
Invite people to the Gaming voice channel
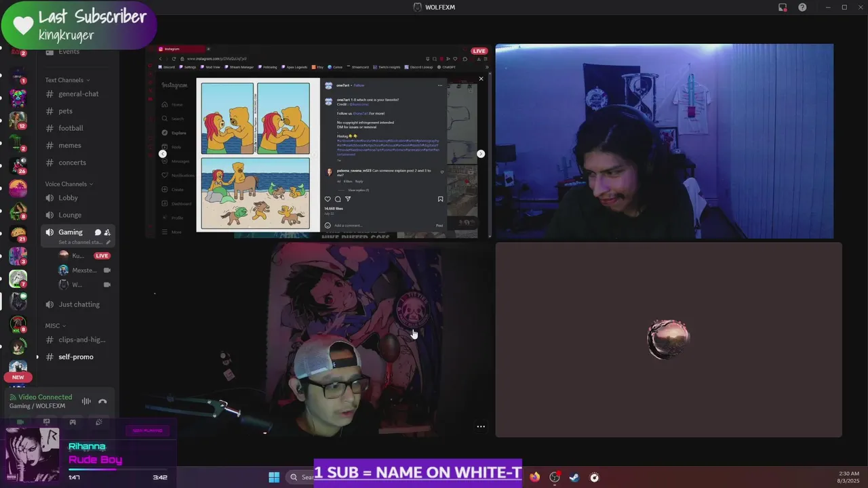click(107, 232)
